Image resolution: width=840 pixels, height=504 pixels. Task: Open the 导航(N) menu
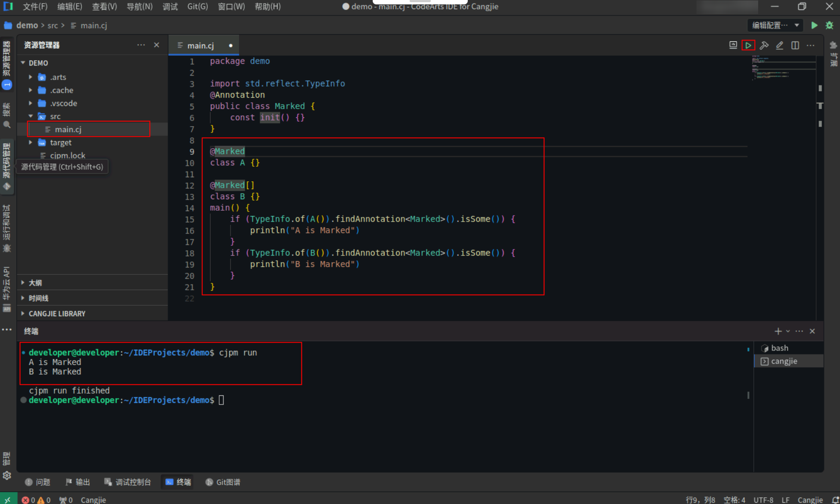click(139, 7)
